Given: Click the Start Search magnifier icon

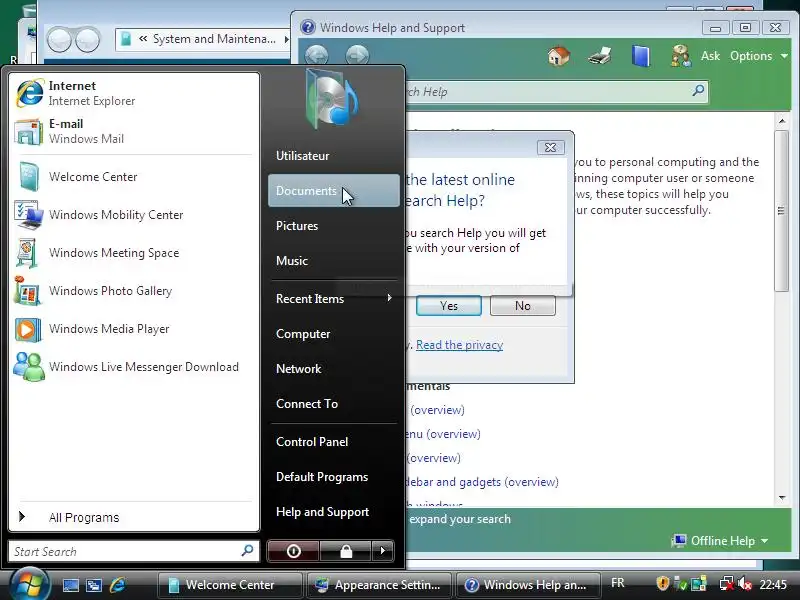Looking at the screenshot, I should tap(247, 551).
